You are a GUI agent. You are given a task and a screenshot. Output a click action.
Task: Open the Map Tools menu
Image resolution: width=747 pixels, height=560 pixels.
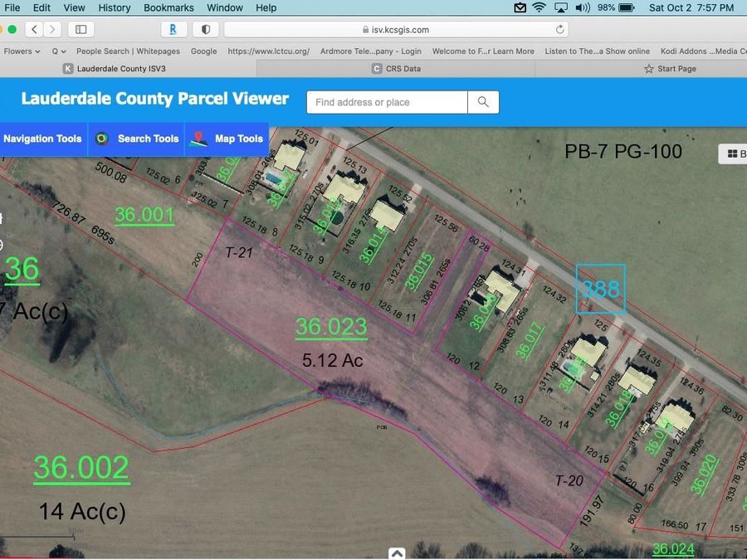pyautogui.click(x=227, y=139)
